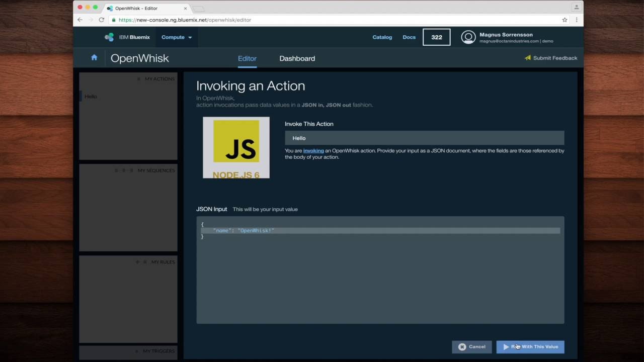Click Magnus Sorrensson account name
The image size is (644, 362).
click(x=506, y=35)
